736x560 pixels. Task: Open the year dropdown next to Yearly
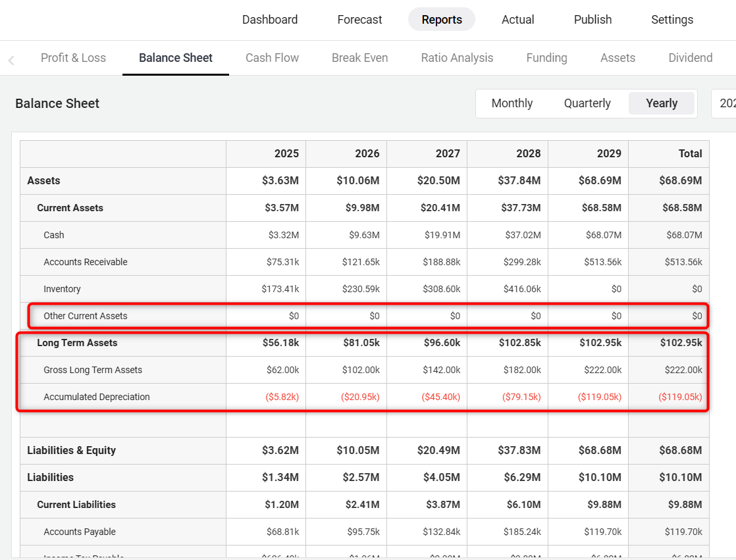point(724,103)
